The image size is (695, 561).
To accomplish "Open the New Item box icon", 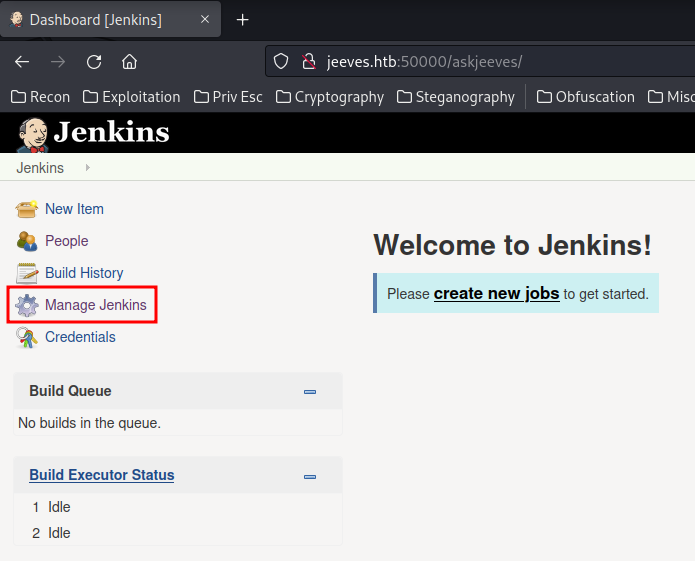I will pyautogui.click(x=27, y=209).
